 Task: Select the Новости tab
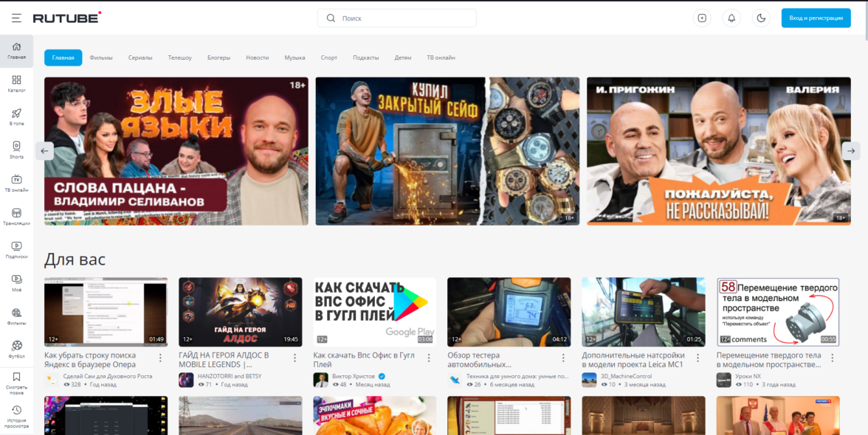pos(258,58)
